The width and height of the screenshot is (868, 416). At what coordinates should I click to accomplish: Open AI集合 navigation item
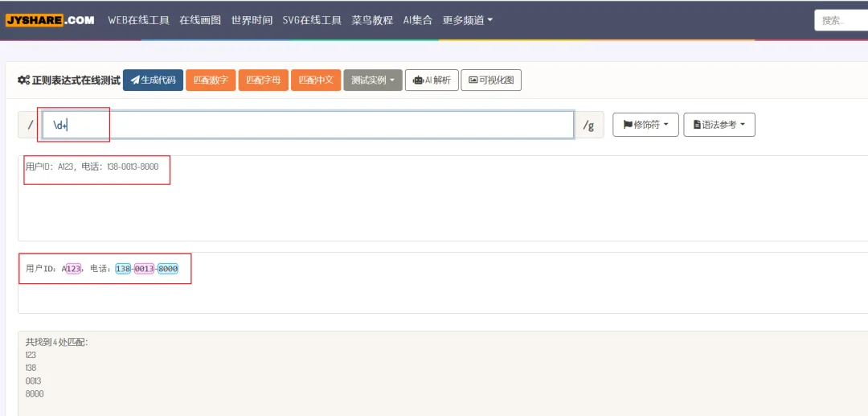[x=417, y=20]
